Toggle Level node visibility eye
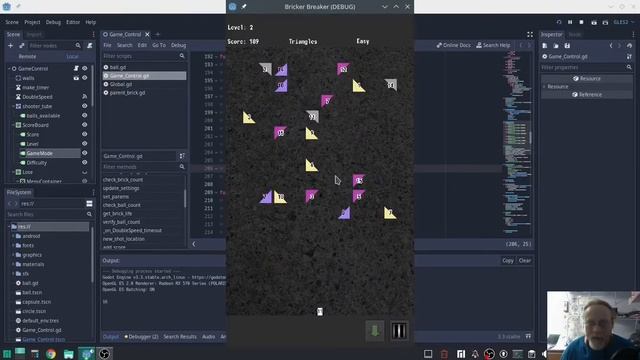 coord(84,144)
